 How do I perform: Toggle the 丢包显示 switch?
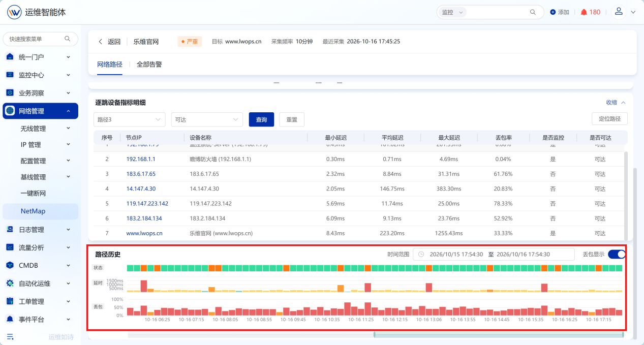[x=617, y=254]
